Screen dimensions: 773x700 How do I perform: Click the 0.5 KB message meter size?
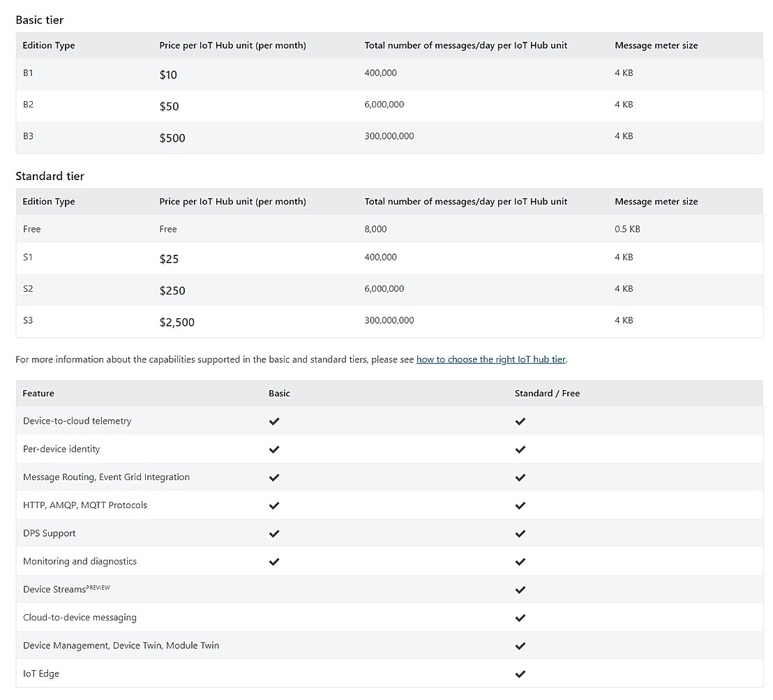click(627, 229)
